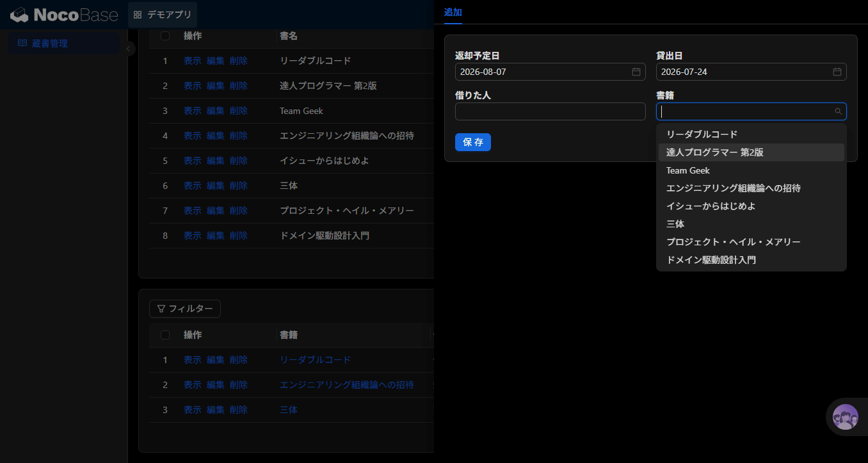The height and width of the screenshot is (463, 868).
Task: Choose ドメイン駆動設計入門 from dropdown
Action: tap(751, 260)
